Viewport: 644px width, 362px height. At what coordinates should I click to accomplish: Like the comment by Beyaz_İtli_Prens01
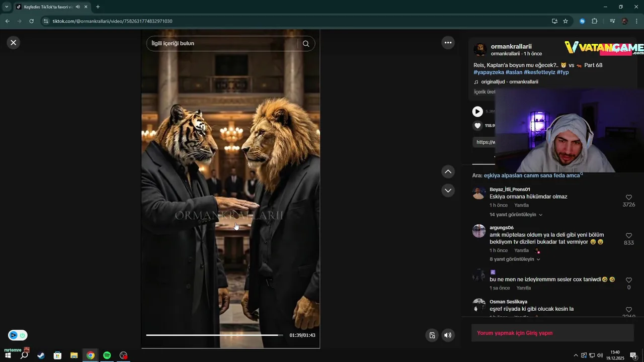(629, 198)
